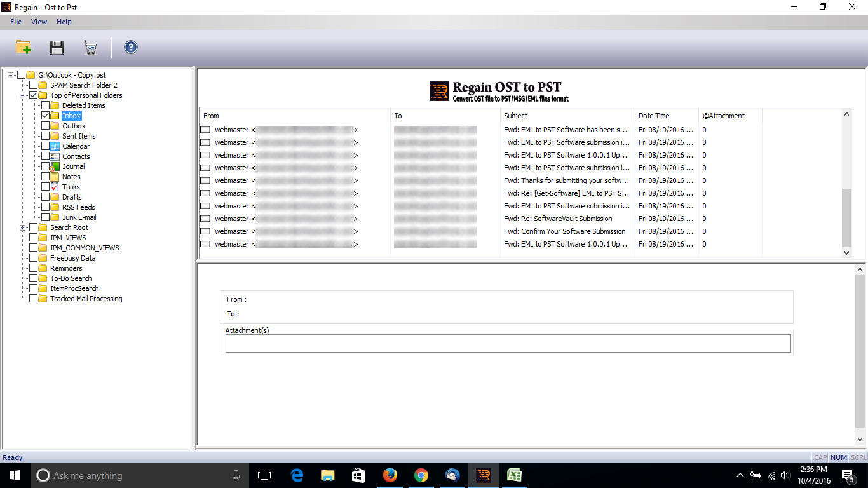Click the envelope icon of Confirm Your Software Submission
This screenshot has width=868, height=488.
pyautogui.click(x=205, y=231)
